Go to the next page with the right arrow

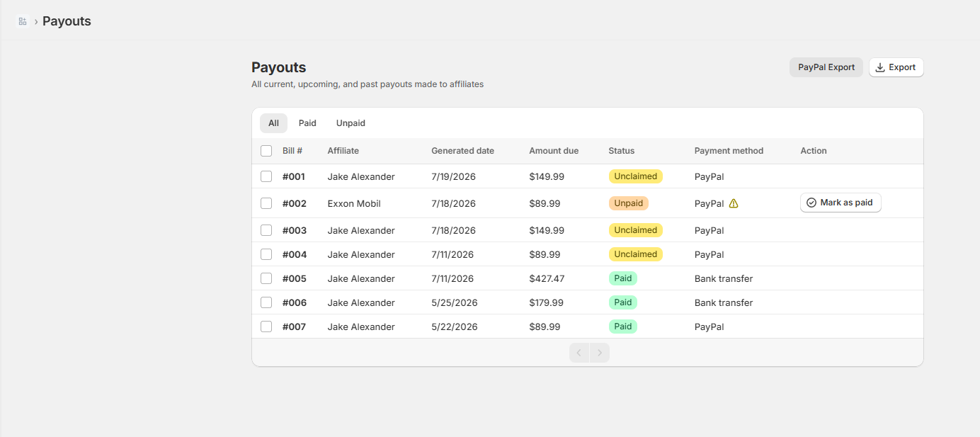coord(600,353)
